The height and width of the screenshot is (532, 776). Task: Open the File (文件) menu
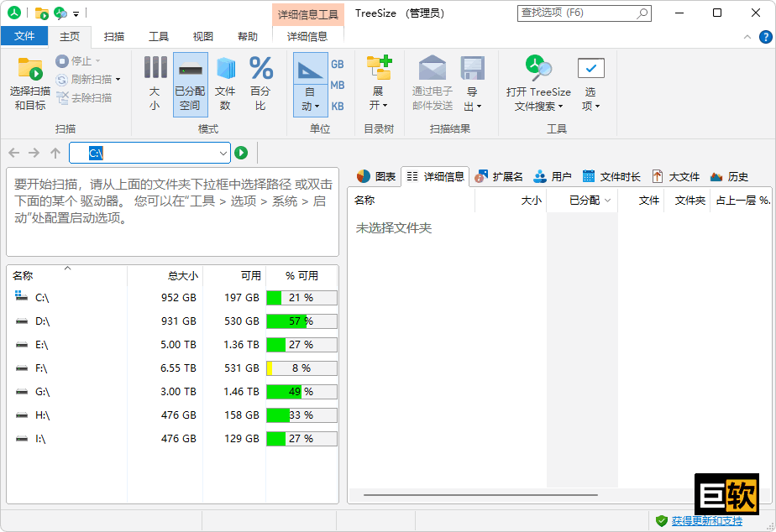pyautogui.click(x=24, y=36)
